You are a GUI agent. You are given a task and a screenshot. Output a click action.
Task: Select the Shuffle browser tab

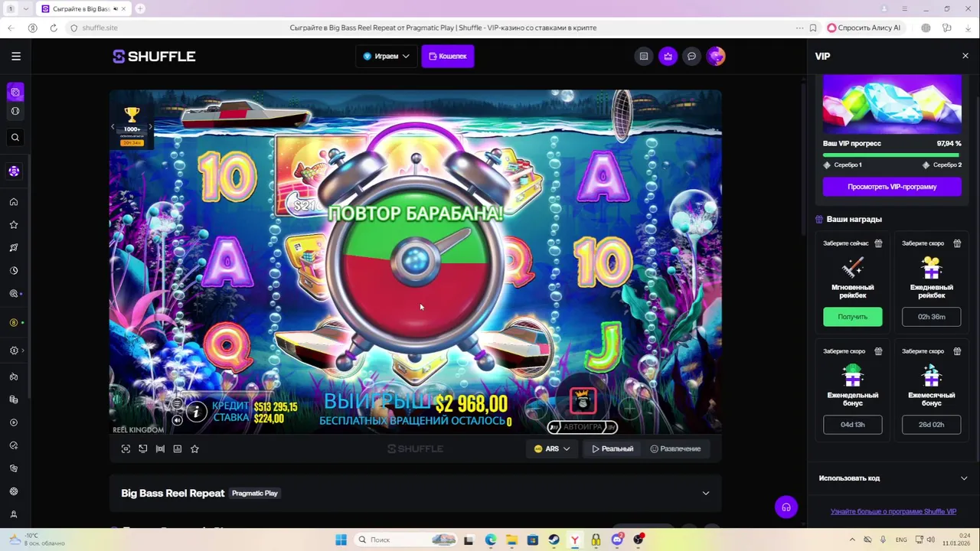(x=83, y=8)
